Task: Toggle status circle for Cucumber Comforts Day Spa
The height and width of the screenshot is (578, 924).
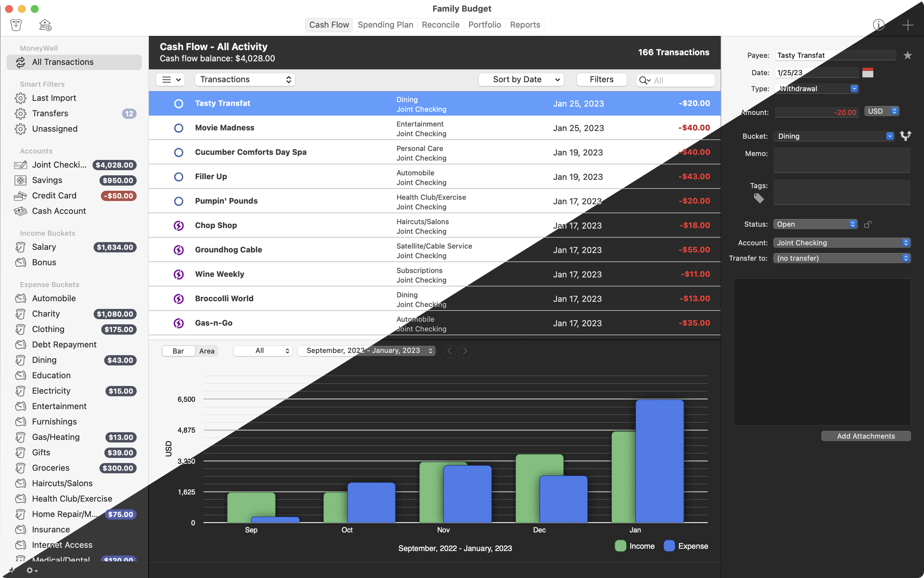Action: (179, 152)
